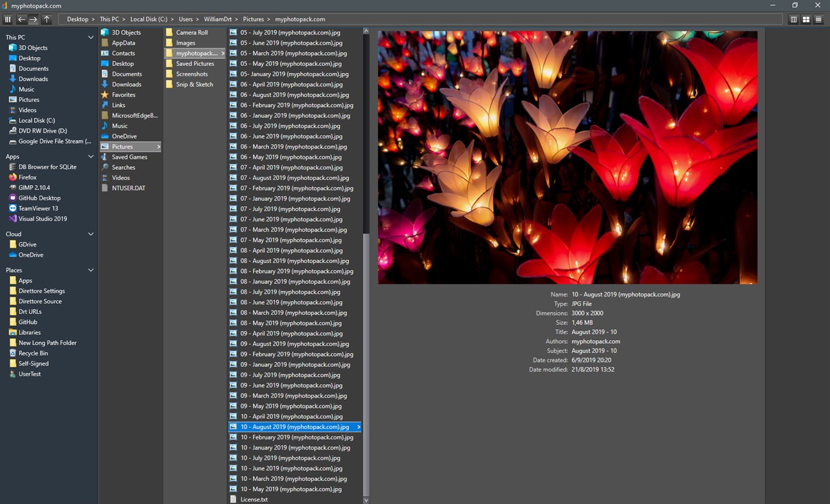Open GIMP 2.10.4 from the Apps section
This screenshot has width=830, height=504.
[x=38, y=188]
